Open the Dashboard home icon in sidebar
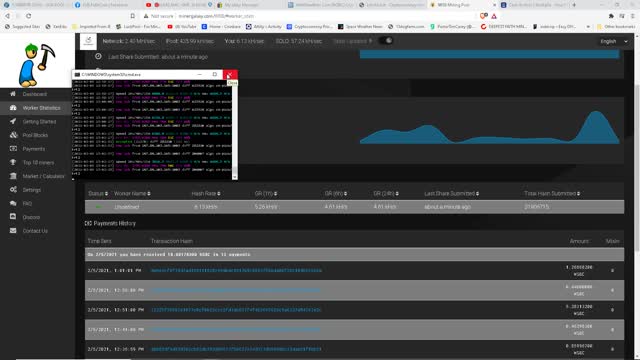 [x=13, y=94]
